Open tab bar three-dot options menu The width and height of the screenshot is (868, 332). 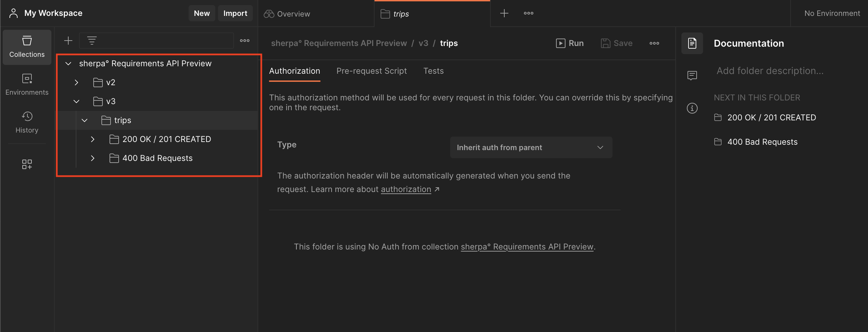click(x=528, y=13)
